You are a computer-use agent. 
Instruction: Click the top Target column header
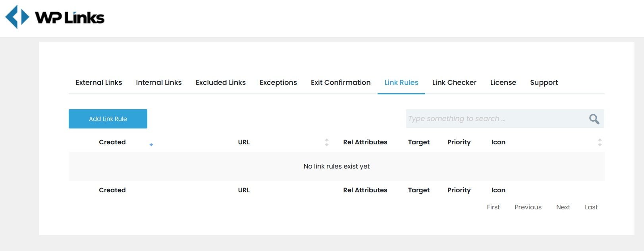[419, 142]
